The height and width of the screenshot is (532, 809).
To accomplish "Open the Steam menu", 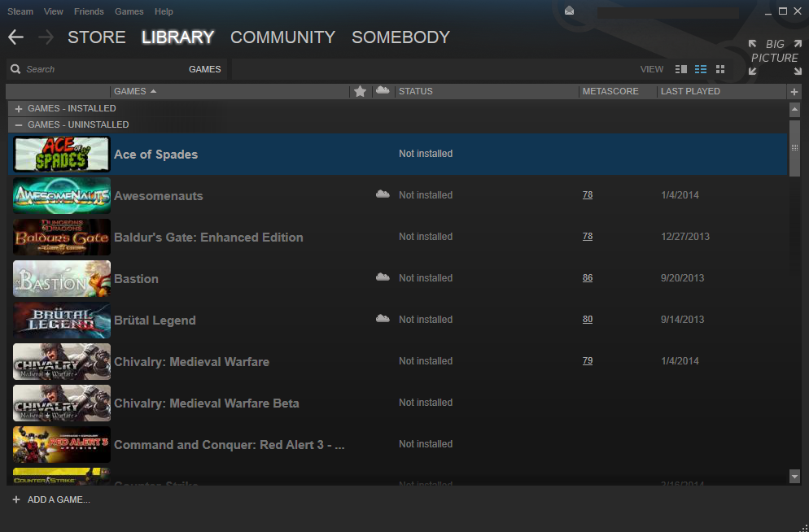I will point(20,11).
